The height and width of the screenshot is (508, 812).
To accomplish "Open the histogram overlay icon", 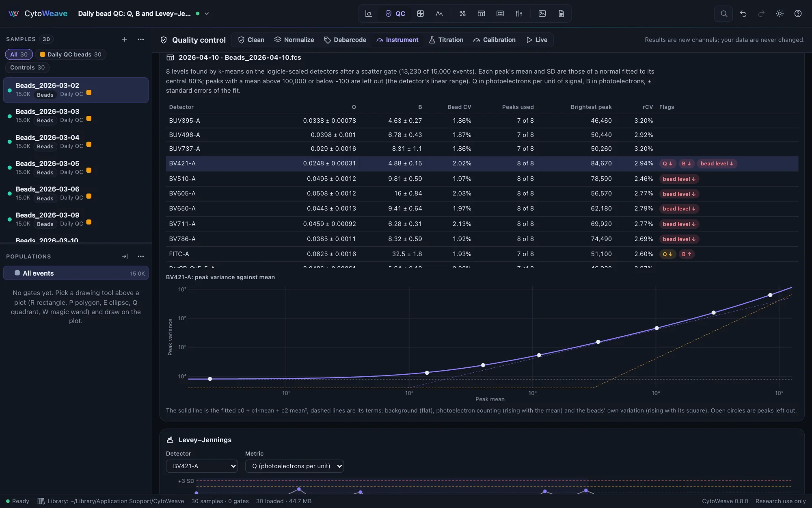I will (x=439, y=13).
